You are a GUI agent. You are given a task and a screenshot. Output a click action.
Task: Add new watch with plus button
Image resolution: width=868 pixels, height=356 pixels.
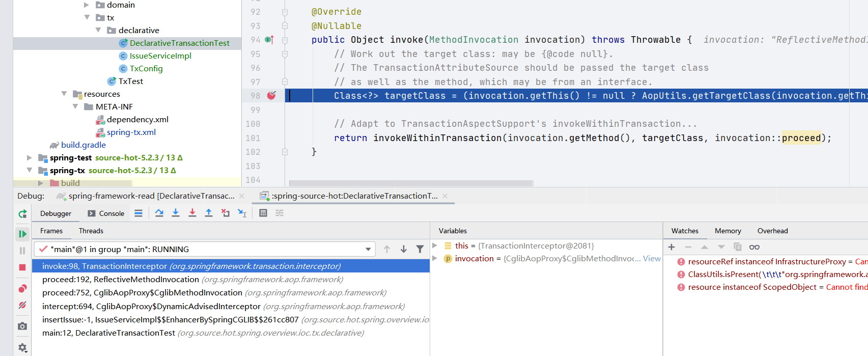point(671,247)
